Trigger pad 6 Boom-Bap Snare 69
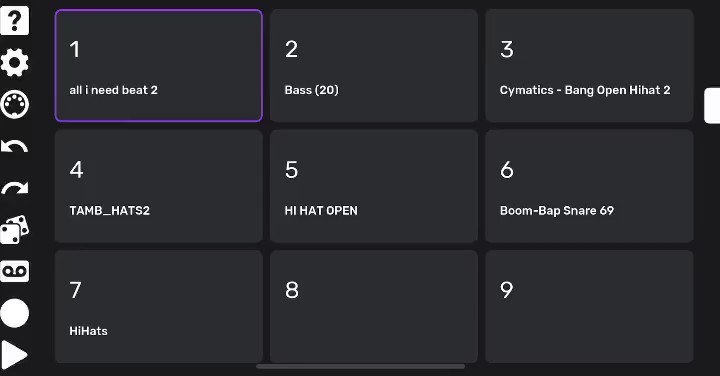This screenshot has height=376, width=720. click(x=589, y=186)
